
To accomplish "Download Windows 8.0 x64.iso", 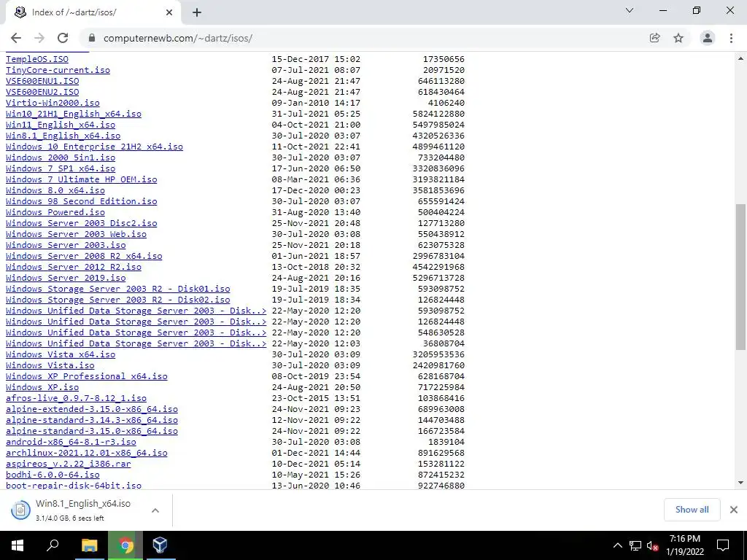I will (x=55, y=190).
